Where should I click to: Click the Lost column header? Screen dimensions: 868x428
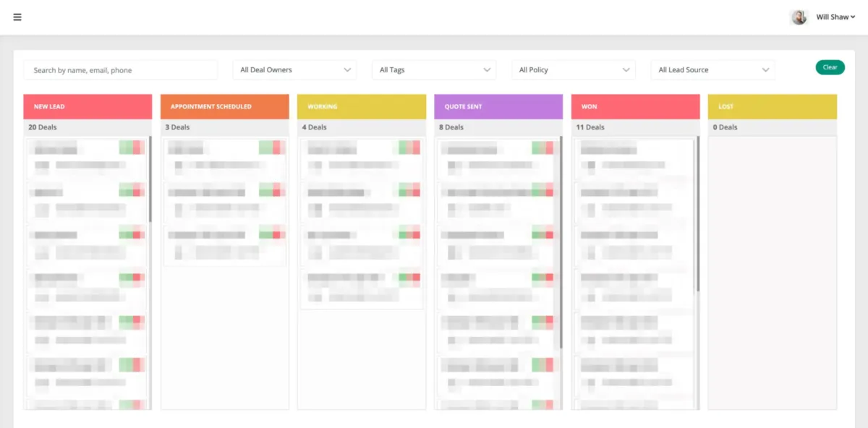pos(773,106)
